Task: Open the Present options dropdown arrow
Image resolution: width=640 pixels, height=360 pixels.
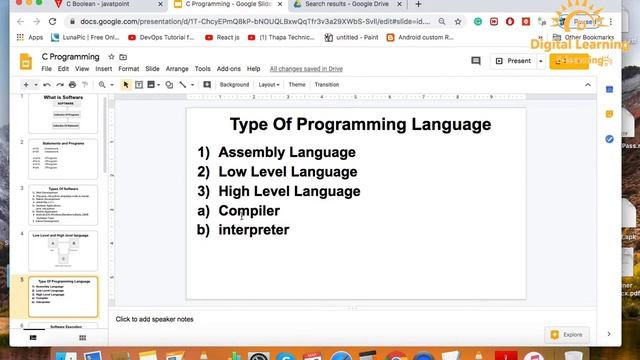Action: pyautogui.click(x=541, y=61)
